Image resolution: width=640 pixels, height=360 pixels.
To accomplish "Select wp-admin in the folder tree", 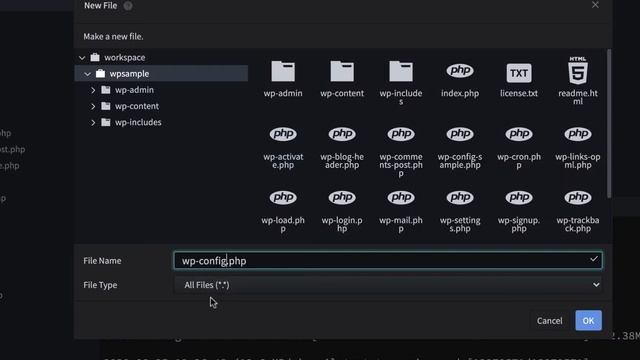I will (x=134, y=90).
